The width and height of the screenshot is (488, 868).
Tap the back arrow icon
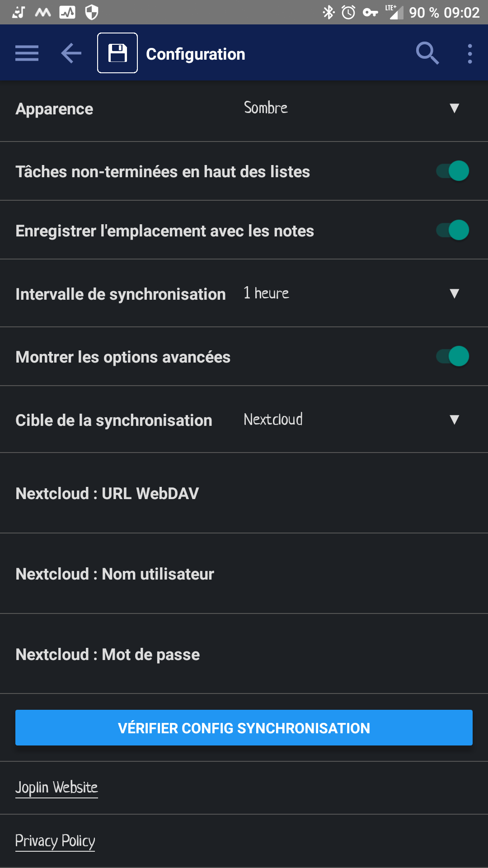pos(71,53)
